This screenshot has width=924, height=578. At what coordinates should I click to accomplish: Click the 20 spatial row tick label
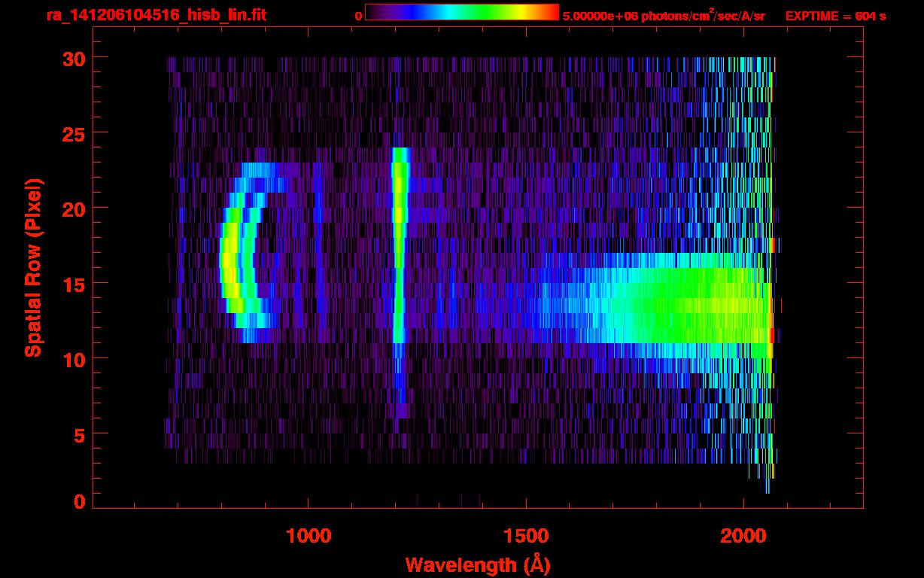coord(73,208)
